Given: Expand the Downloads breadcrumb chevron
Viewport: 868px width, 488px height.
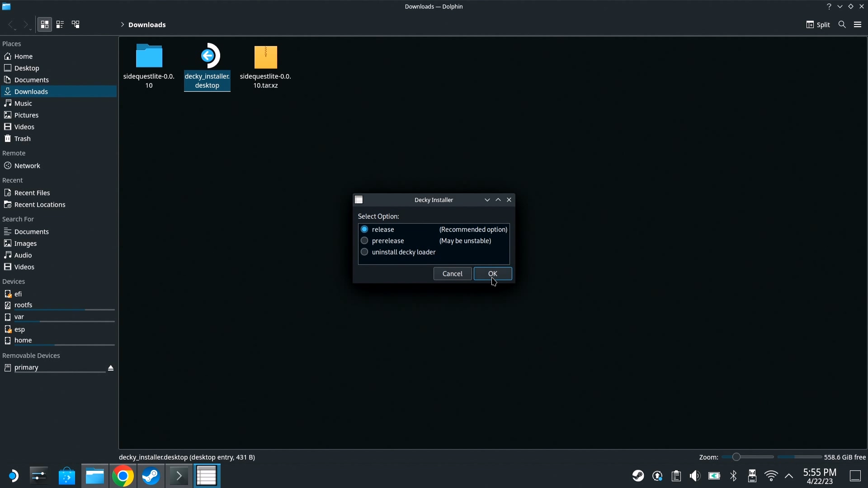Looking at the screenshot, I should [122, 25].
